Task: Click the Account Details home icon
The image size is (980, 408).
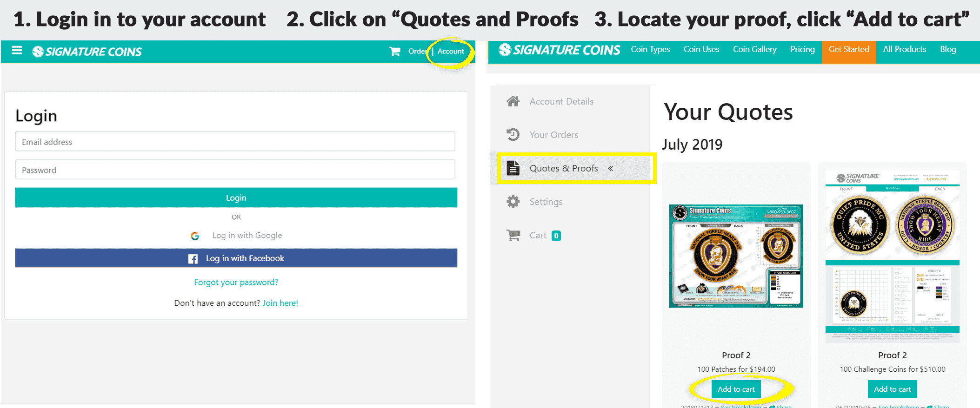Action: point(513,101)
